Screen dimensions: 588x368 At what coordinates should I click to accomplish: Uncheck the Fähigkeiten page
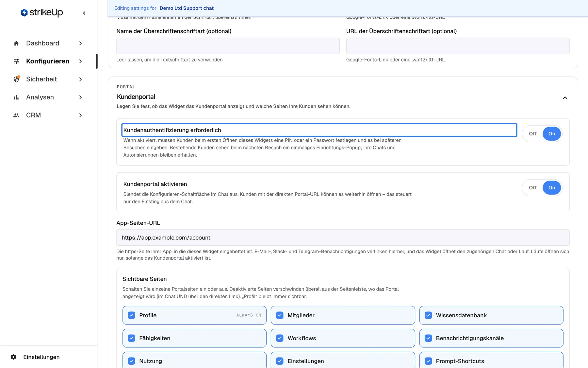click(131, 338)
